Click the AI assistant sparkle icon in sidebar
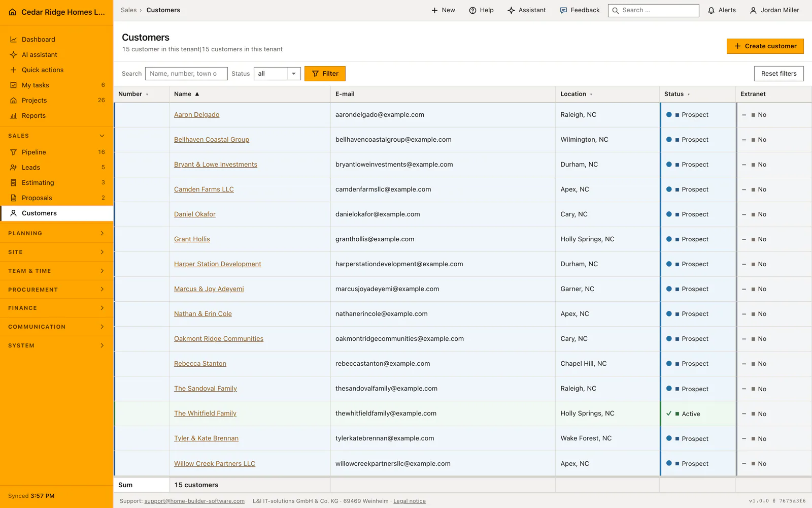This screenshot has height=508, width=812. coord(14,55)
